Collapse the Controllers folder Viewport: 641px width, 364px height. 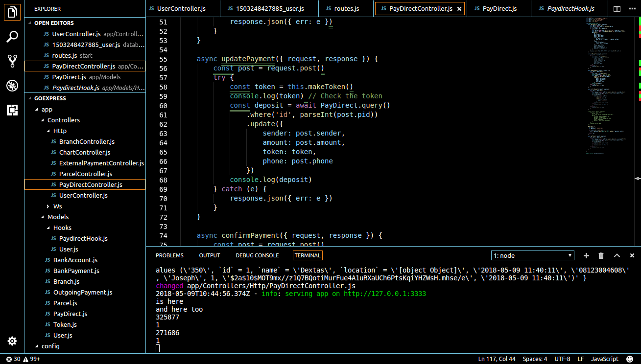63,120
